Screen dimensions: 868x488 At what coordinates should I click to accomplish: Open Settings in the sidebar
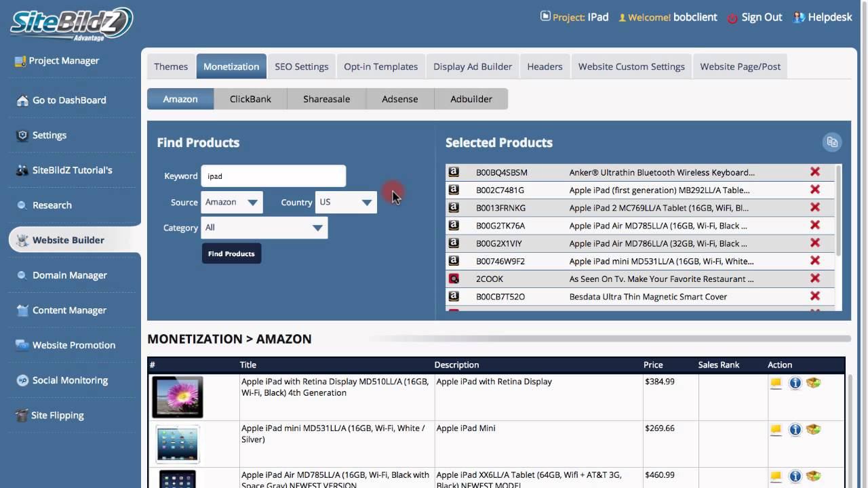point(50,136)
